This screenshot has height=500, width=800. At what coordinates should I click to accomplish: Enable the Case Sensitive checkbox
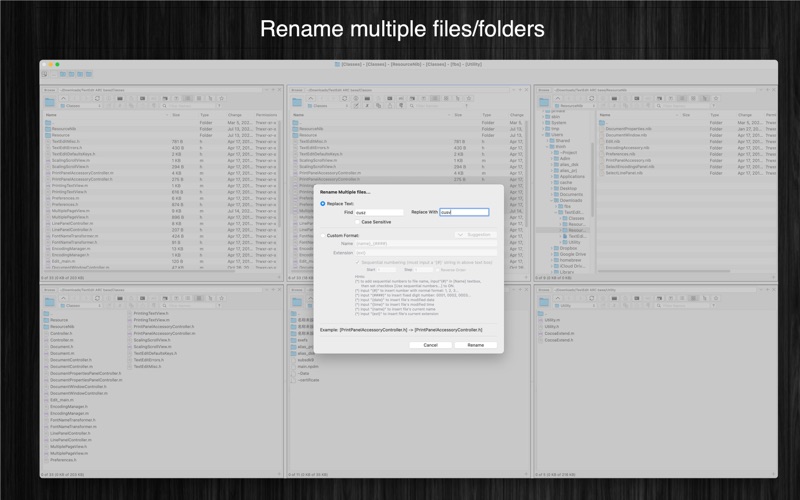pos(357,222)
